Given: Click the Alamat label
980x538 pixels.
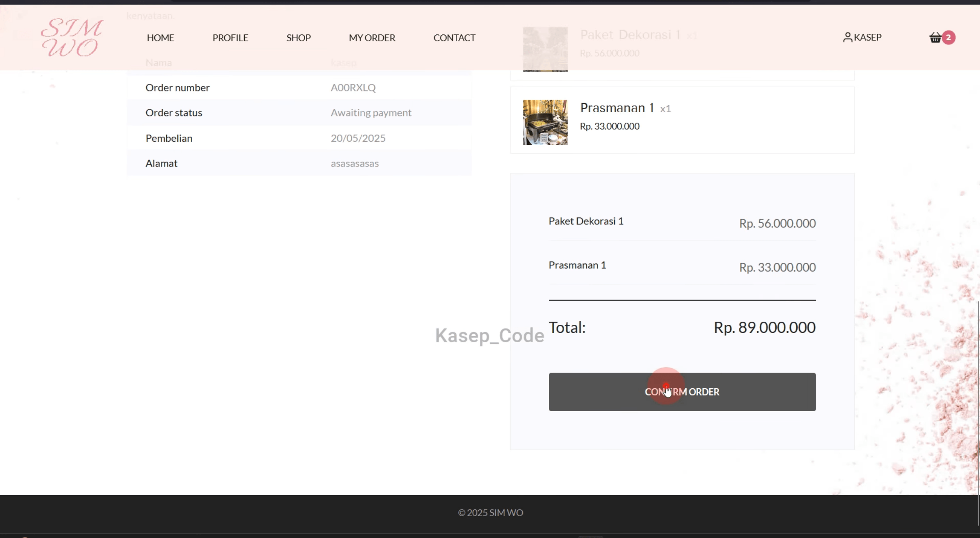Looking at the screenshot, I should tap(161, 163).
